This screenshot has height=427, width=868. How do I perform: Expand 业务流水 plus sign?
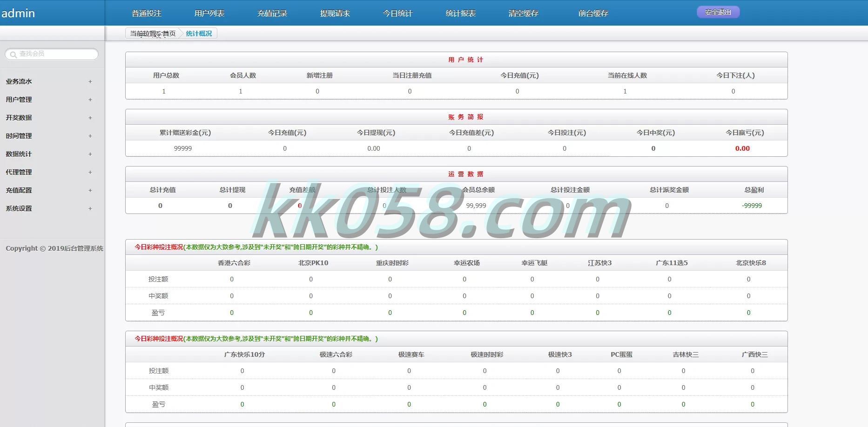[x=90, y=81]
